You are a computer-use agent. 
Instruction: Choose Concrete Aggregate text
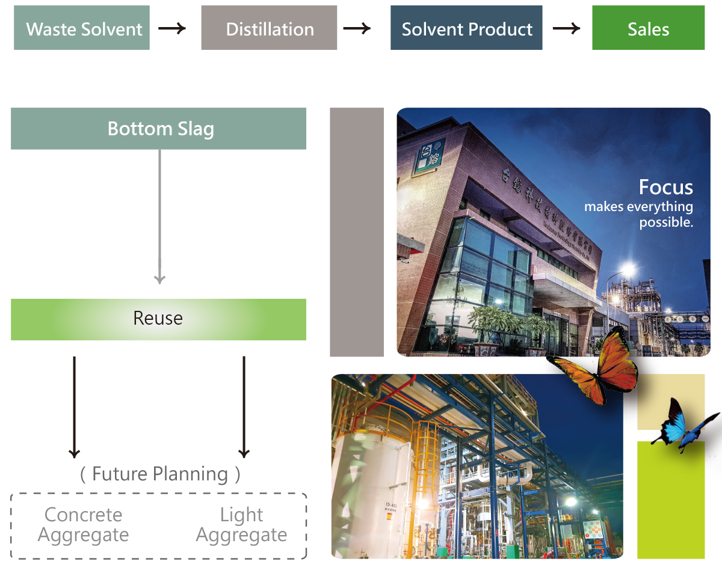(83, 525)
